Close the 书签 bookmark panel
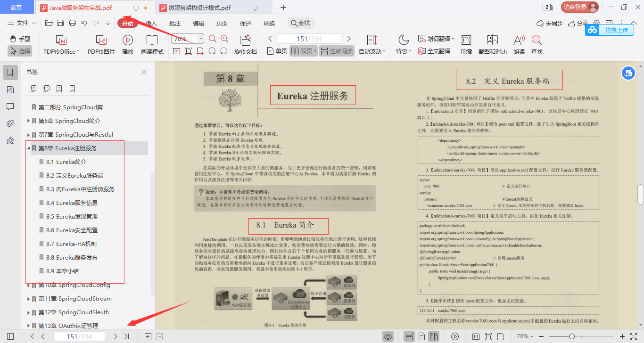The width and height of the screenshot is (644, 343). pos(144,72)
